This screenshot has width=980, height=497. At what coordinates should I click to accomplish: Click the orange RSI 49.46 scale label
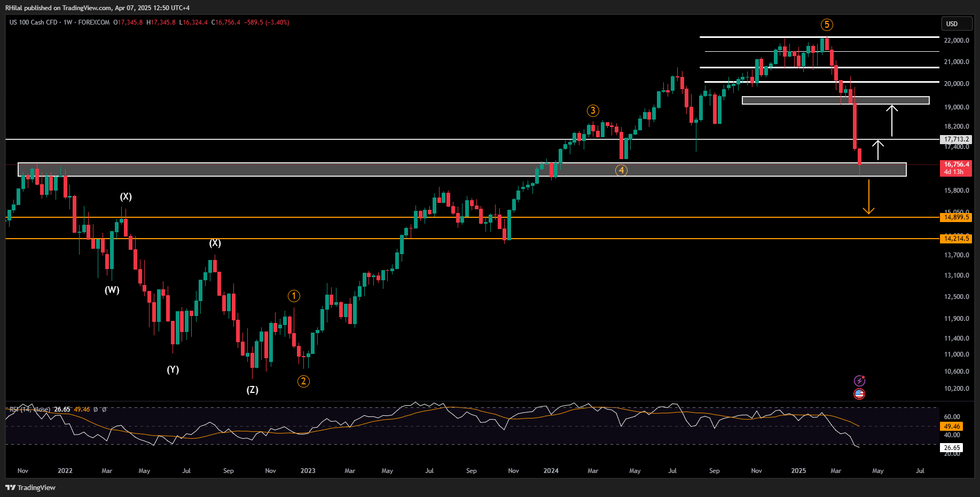952,427
